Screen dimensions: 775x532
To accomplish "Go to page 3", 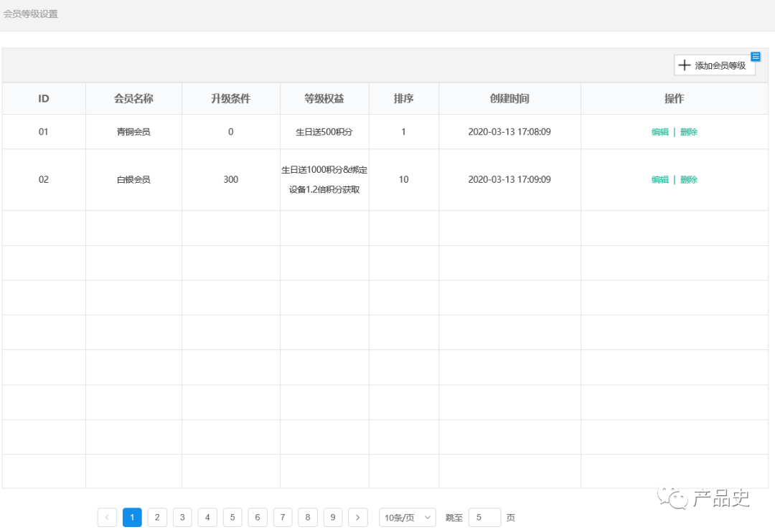I will point(182,518).
